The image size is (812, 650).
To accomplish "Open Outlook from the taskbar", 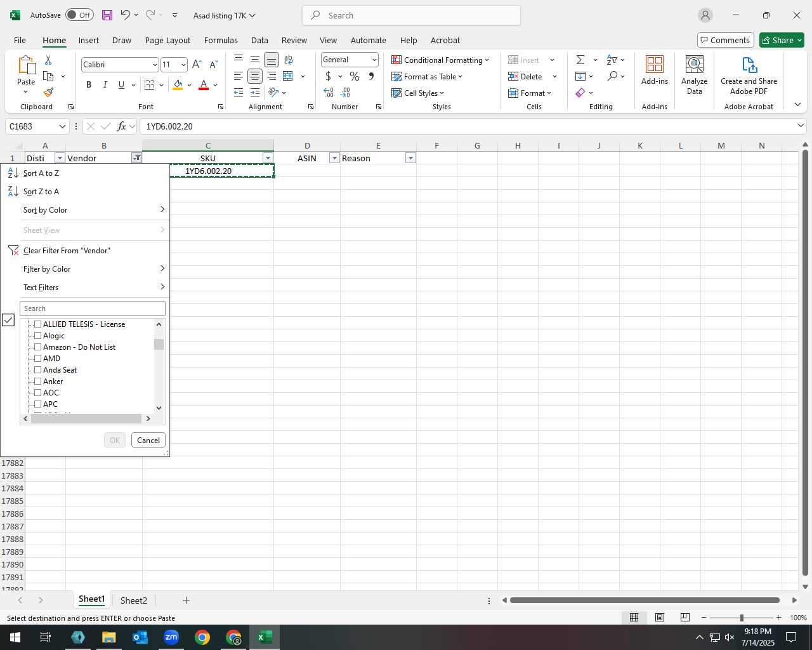I will click(x=140, y=637).
